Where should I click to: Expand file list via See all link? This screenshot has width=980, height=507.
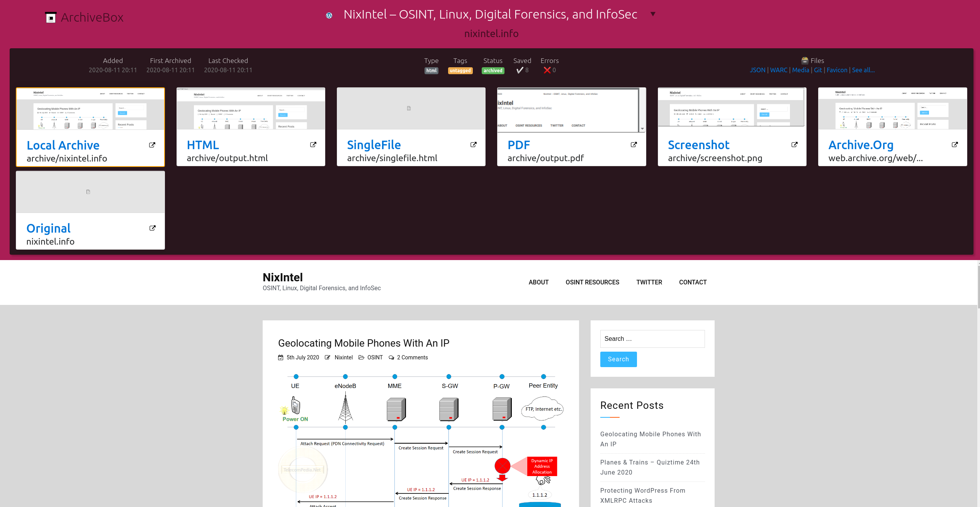pyautogui.click(x=864, y=70)
